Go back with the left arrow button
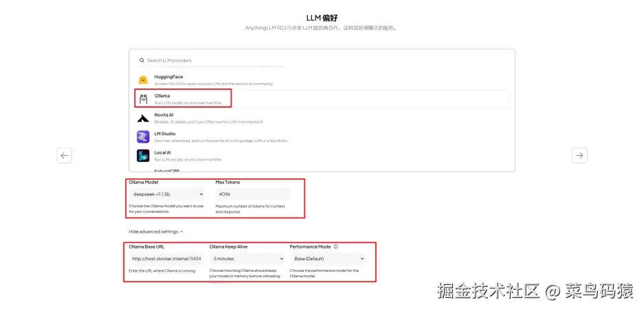This screenshot has width=644, height=311. 65,155
